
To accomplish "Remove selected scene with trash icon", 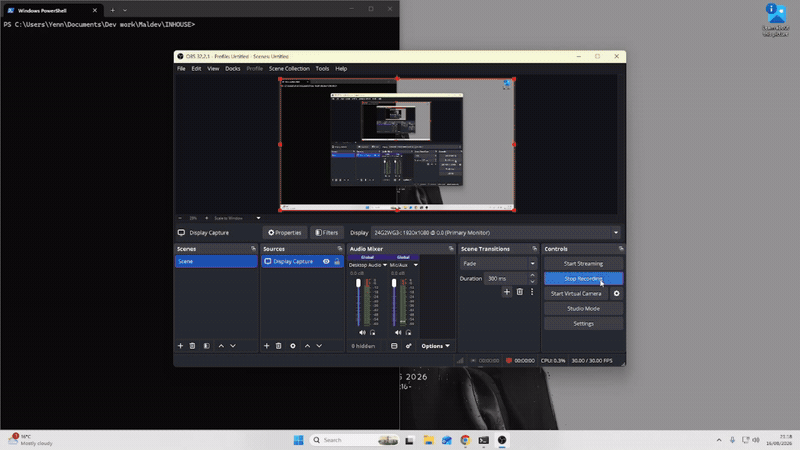I will coord(192,346).
